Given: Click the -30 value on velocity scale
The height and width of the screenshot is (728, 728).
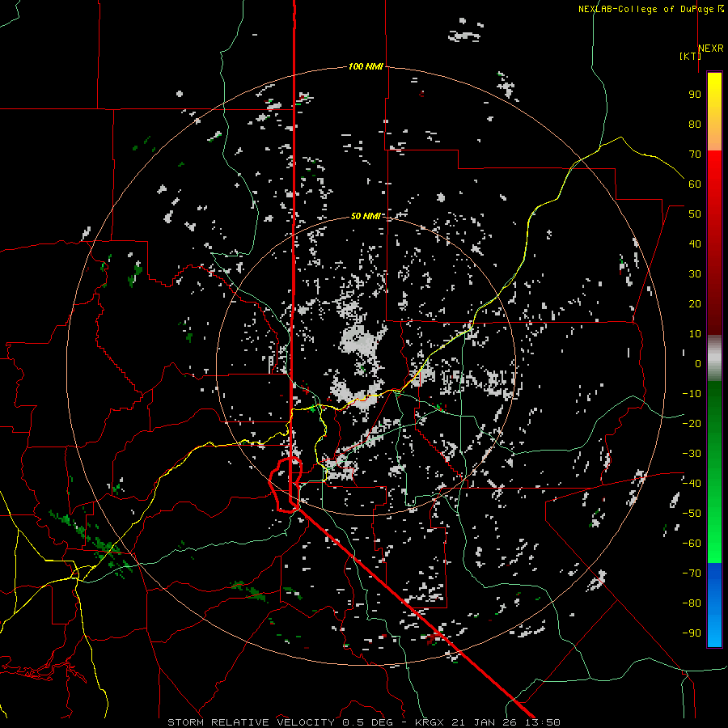Looking at the screenshot, I should click(692, 454).
